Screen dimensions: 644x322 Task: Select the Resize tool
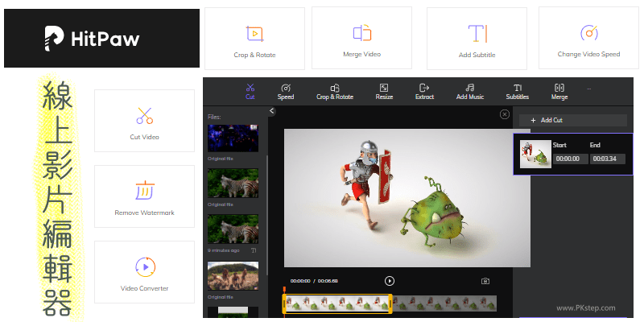(384, 92)
